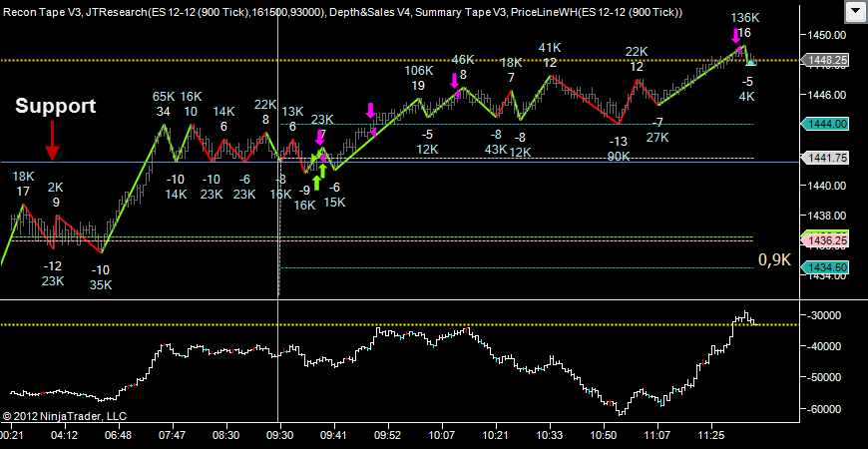Click the 10:50 time axis label
868x449 pixels.
[604, 435]
